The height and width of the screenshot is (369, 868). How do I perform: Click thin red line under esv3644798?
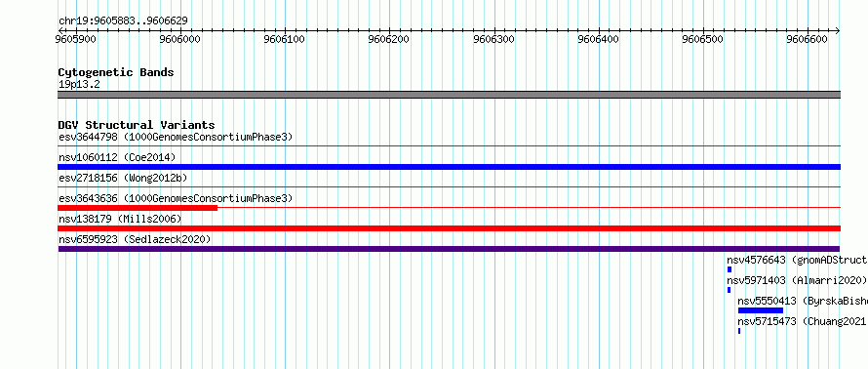[x=449, y=145]
